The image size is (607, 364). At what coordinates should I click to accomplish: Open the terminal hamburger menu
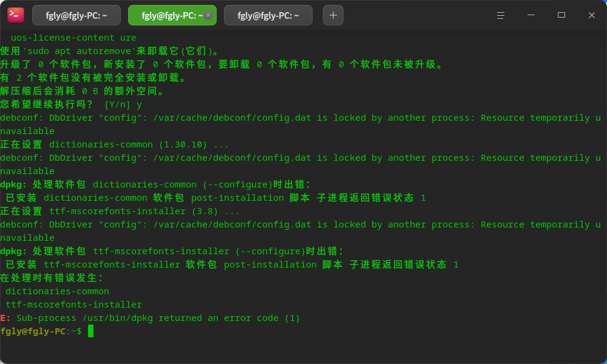tap(501, 16)
